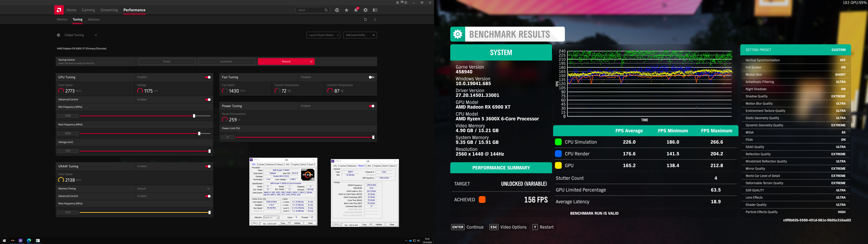Open the Windows Start button

click(x=4, y=241)
